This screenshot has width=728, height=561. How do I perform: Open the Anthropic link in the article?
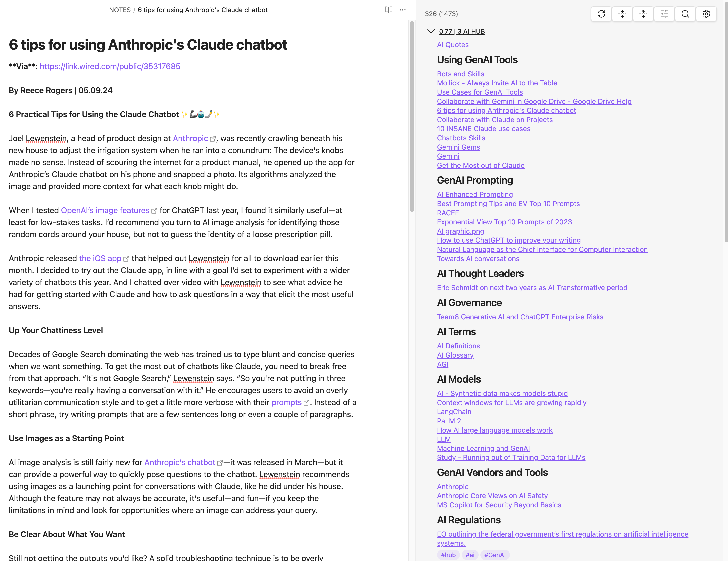[190, 138]
